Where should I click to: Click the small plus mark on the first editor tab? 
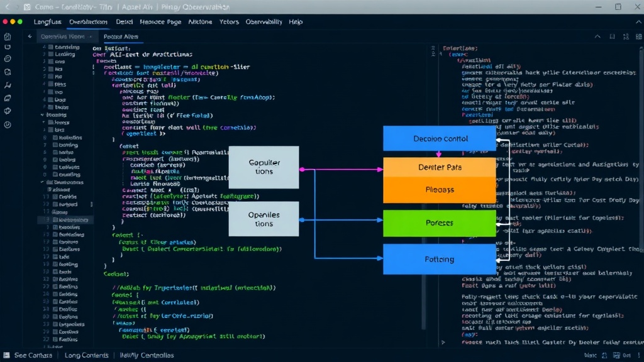91,37
